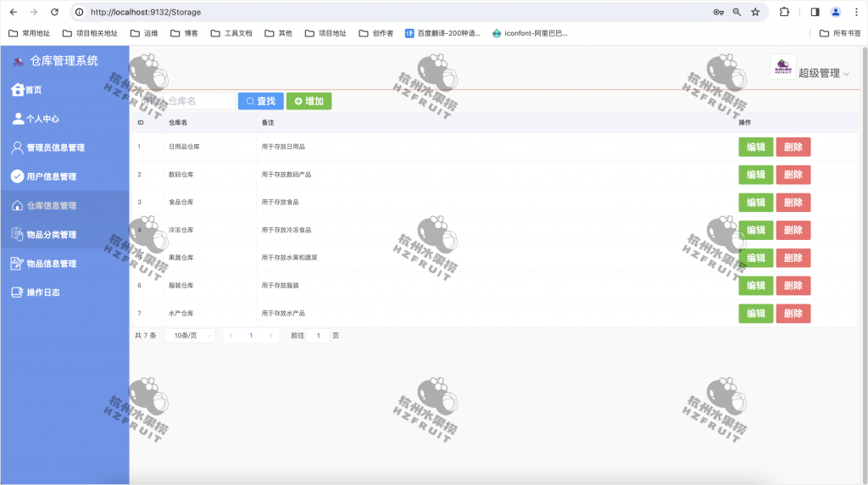The width and height of the screenshot is (868, 485).
Task: Edit the 数码仓库 row
Action: (x=755, y=175)
